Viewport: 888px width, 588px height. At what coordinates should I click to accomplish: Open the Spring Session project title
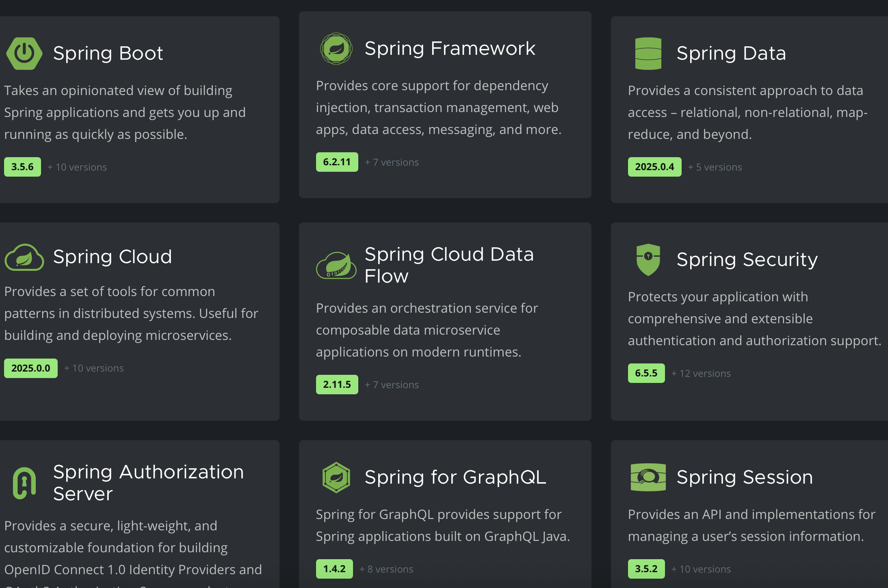[x=745, y=477]
